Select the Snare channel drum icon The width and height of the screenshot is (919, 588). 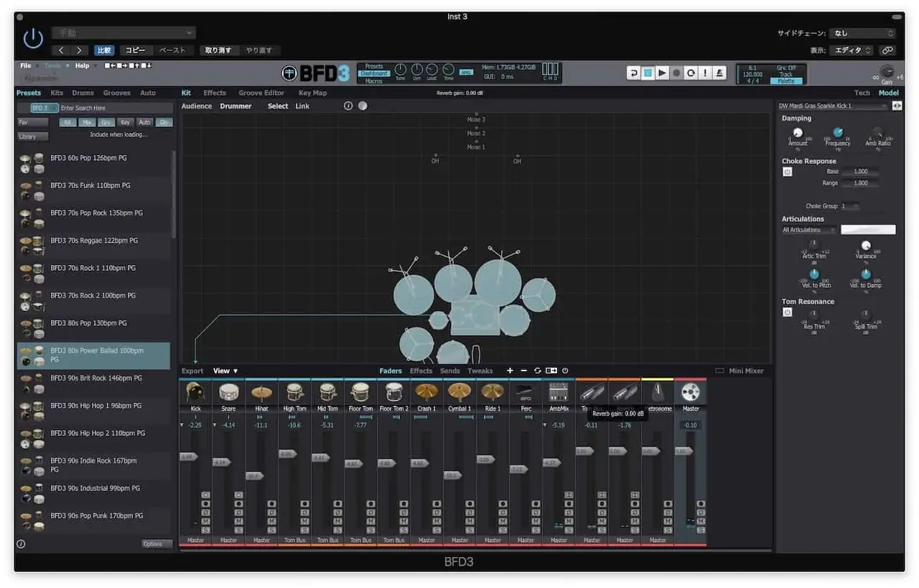[x=228, y=392]
